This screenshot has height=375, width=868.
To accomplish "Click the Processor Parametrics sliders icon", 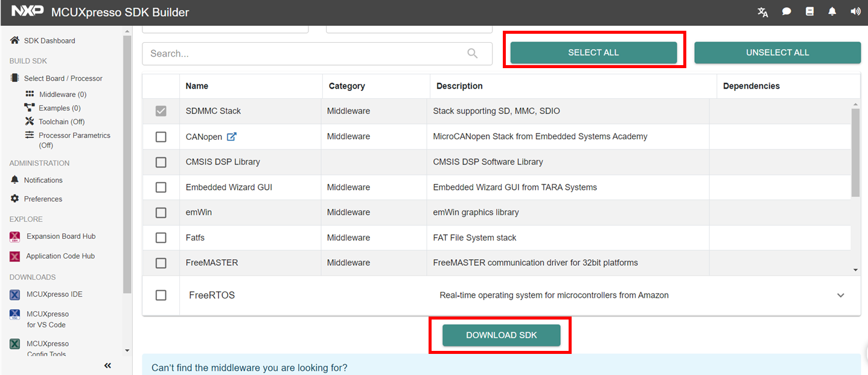I will 29,135.
